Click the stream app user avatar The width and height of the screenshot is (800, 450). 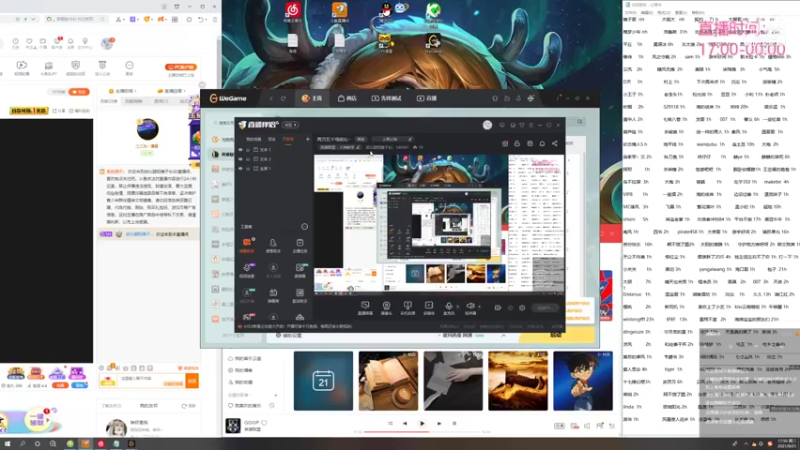pyautogui.click(x=487, y=125)
